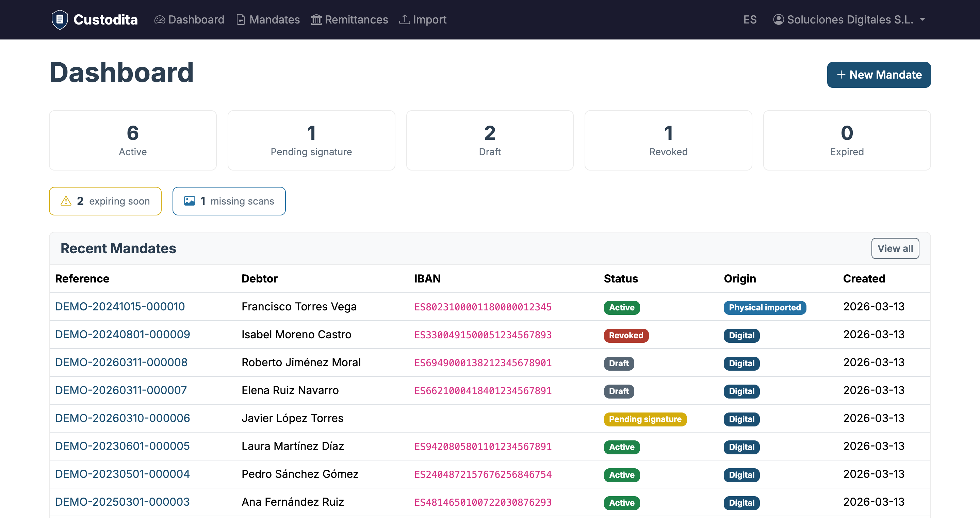Screen dimensions: 980x518
Task: Select the Active stat card showing 6
Action: click(132, 140)
